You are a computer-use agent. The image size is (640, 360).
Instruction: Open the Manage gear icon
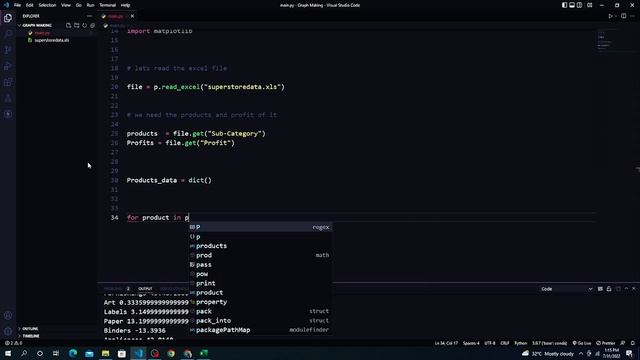8,331
